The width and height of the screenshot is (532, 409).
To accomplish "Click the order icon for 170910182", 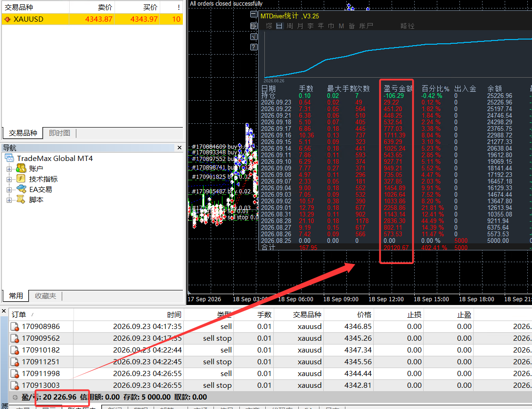I will click(x=15, y=350).
